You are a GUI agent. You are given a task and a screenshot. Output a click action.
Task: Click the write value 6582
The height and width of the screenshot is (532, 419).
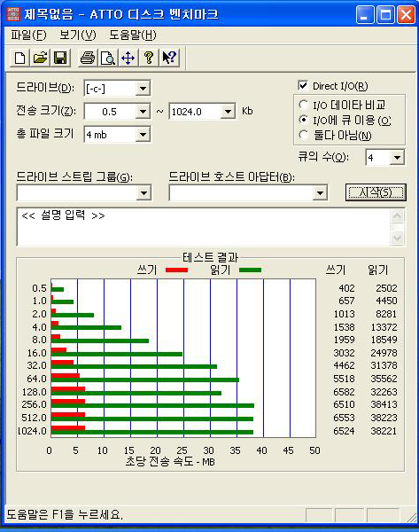pyautogui.click(x=344, y=392)
